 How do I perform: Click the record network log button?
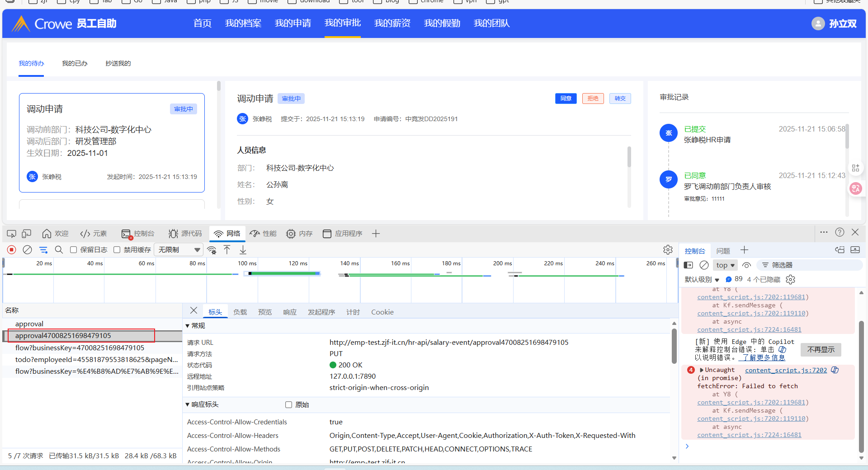click(12, 250)
